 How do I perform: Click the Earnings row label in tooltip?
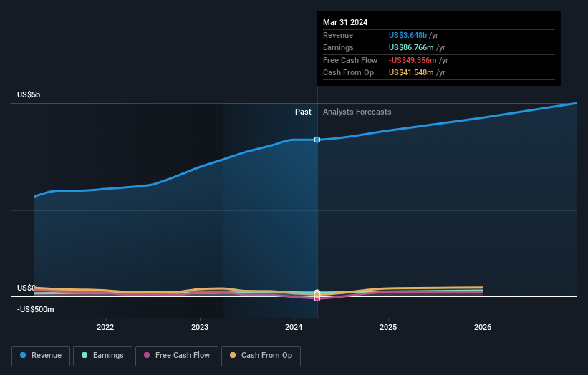(338, 47)
